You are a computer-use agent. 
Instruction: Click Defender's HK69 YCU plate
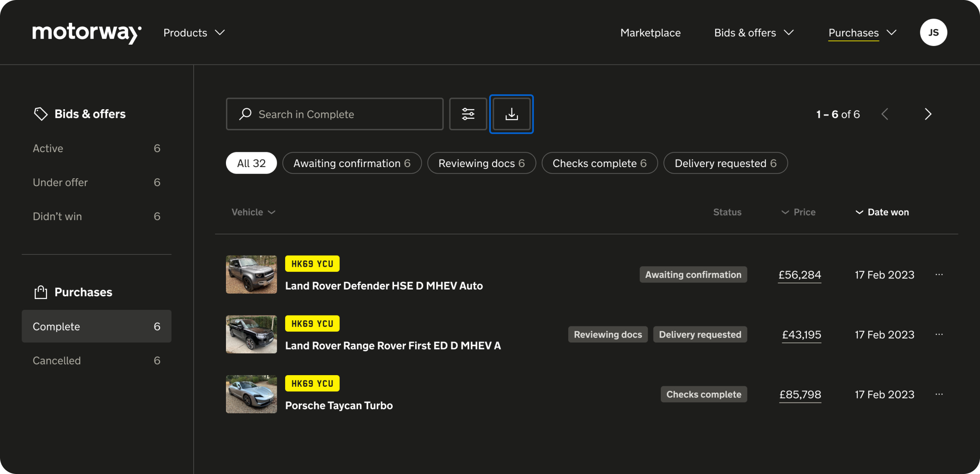coord(312,264)
